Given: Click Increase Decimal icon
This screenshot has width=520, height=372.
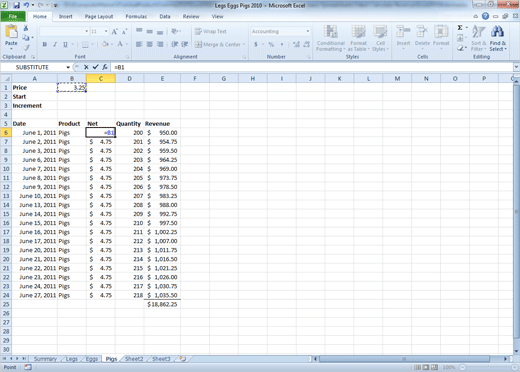Looking at the screenshot, I should point(296,44).
